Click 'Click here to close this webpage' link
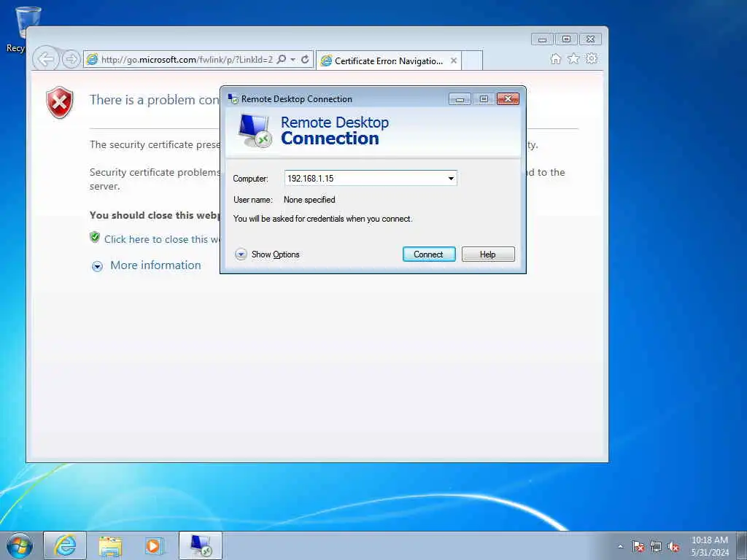The height and width of the screenshot is (560, 747). [x=162, y=239]
